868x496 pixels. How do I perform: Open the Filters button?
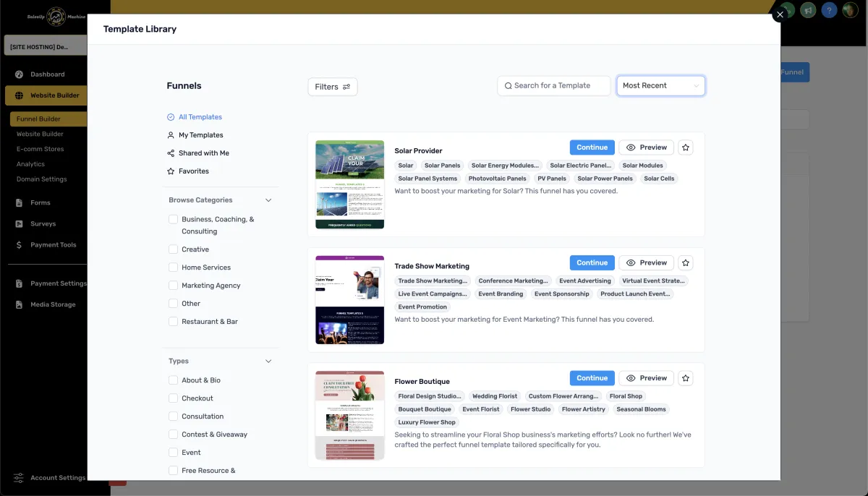point(333,87)
